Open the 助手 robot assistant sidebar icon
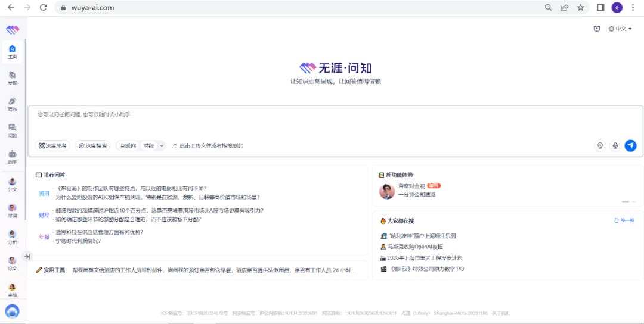Screen dimensions: 644x324 [x=13, y=157]
